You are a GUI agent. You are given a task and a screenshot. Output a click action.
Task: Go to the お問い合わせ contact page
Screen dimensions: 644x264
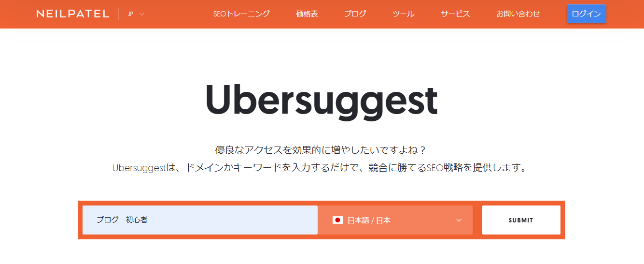[518, 14]
